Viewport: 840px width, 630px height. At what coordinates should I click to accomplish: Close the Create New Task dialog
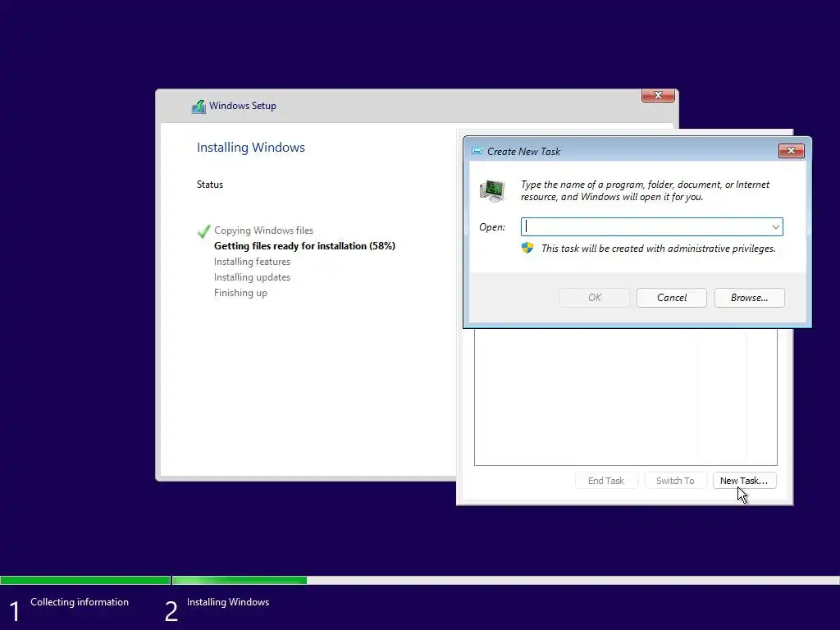coord(791,151)
